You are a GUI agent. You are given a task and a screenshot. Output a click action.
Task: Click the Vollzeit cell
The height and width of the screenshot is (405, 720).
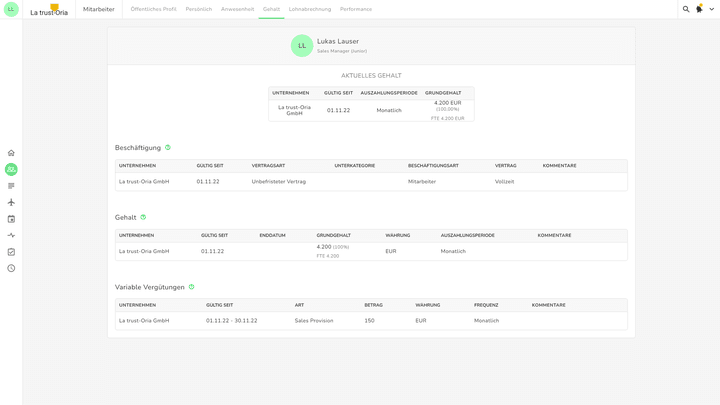(x=505, y=181)
